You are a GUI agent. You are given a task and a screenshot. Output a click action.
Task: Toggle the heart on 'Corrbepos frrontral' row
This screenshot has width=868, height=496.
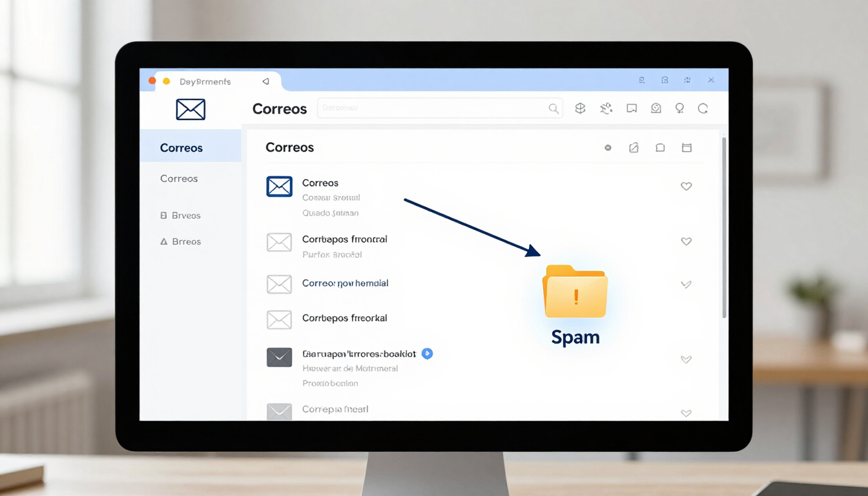[686, 242]
